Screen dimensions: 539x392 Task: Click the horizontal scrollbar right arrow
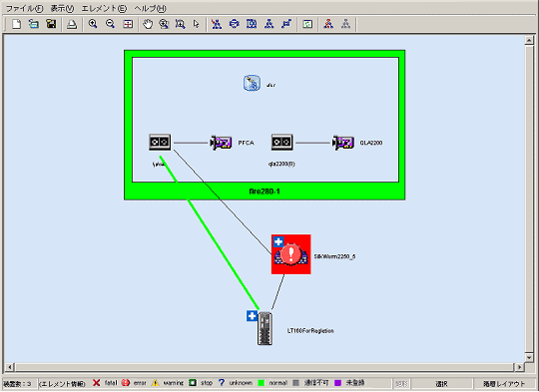(519, 367)
